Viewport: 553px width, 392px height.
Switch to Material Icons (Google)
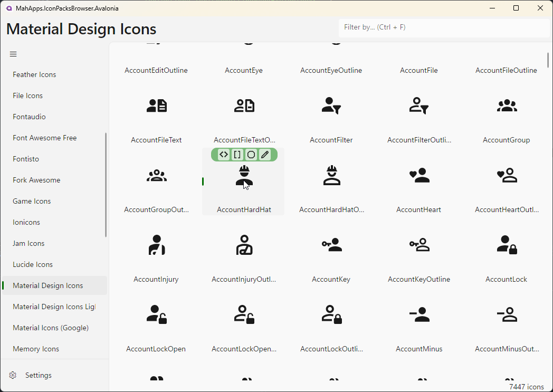coord(55,328)
